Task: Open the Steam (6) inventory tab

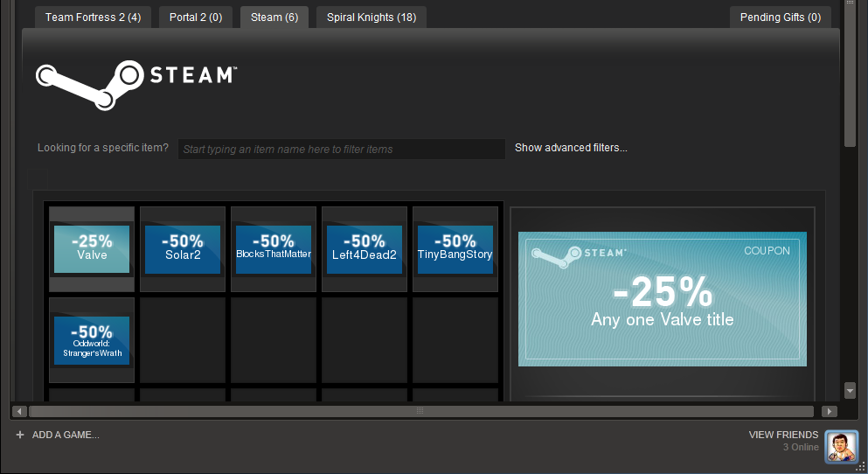Action: [274, 17]
